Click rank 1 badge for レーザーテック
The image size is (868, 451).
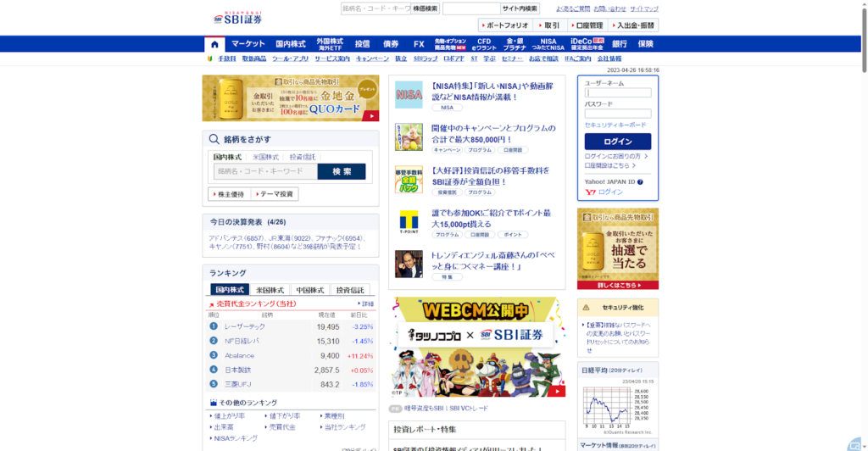tap(213, 326)
